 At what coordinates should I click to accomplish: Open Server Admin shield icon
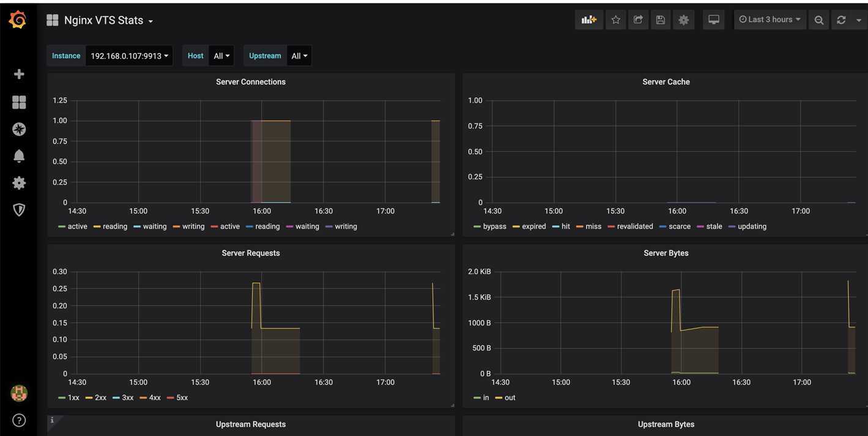(19, 210)
